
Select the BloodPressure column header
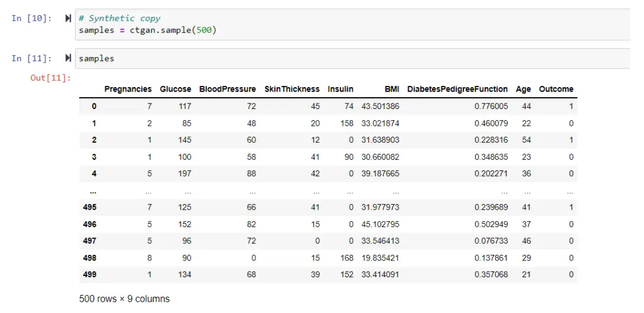227,89
